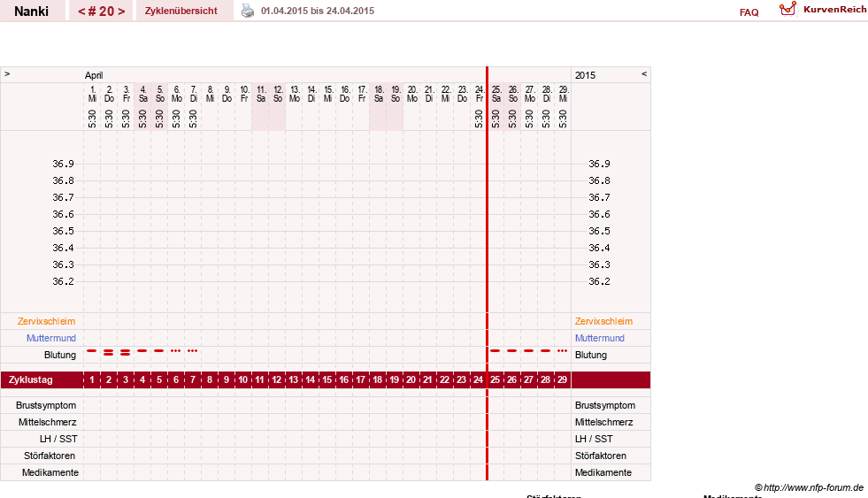Image resolution: width=868 pixels, height=498 pixels.
Task: Click the April month label
Action: (94, 75)
